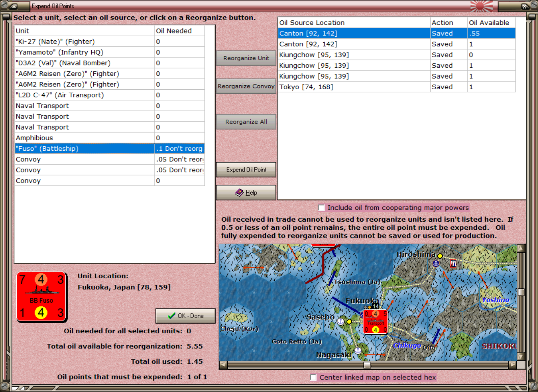This screenshot has height=392, width=538.
Task: Select the "Ki-27 (Nate)" (Fighter) row
Action: tap(109, 42)
